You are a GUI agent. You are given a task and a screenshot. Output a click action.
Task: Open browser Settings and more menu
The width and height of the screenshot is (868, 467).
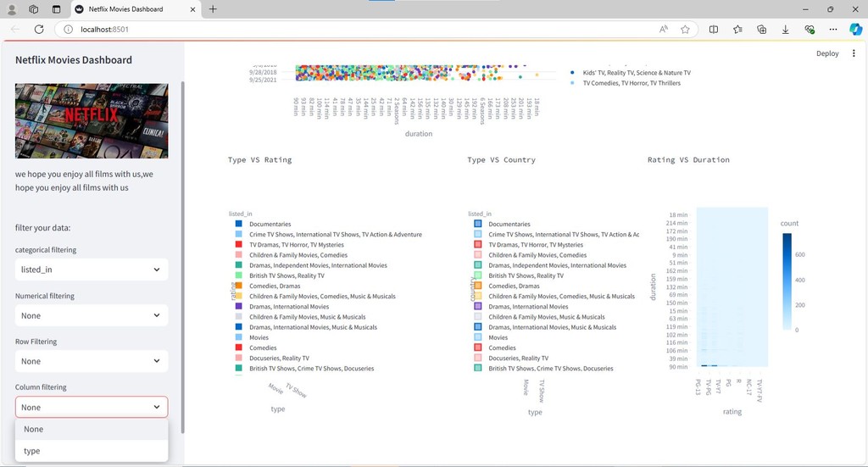point(833,30)
